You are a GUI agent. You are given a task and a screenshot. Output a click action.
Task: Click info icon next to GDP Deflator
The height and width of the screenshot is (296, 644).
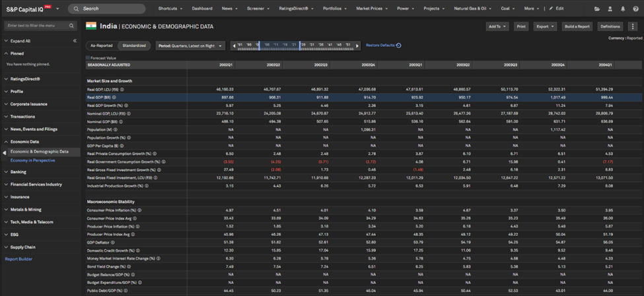111,242
